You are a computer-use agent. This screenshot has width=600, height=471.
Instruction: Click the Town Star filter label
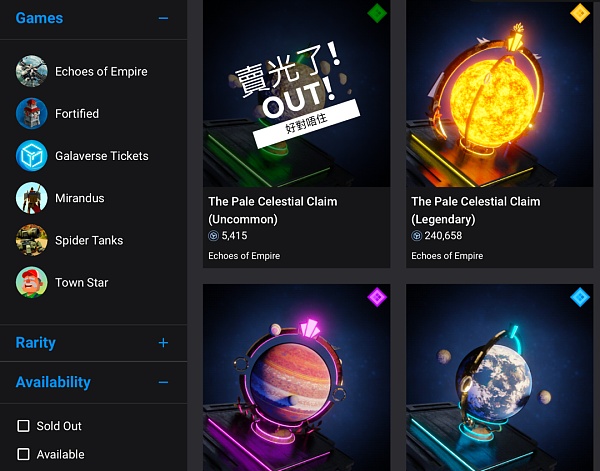coord(82,282)
